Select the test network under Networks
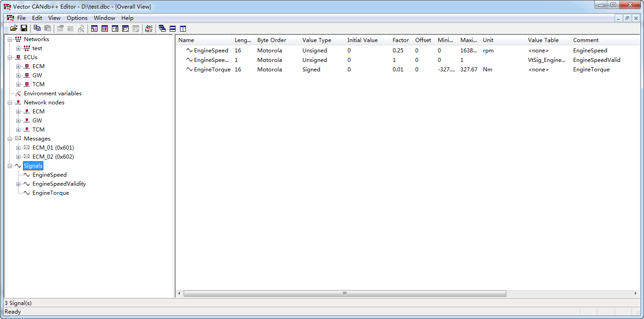This screenshot has height=319, width=644. tap(37, 48)
